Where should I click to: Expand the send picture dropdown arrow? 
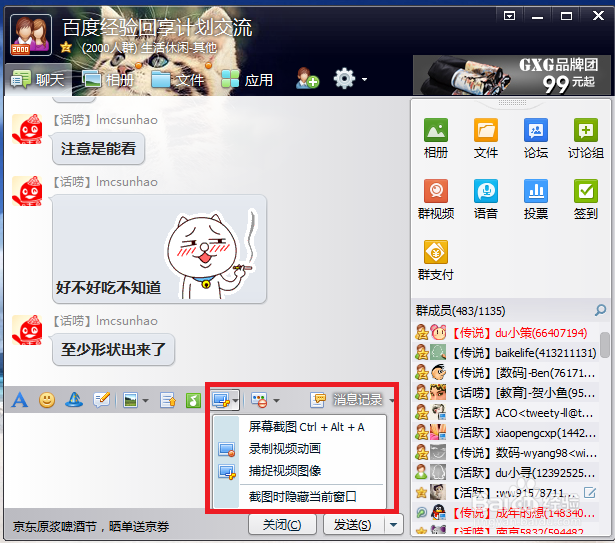coord(146,401)
